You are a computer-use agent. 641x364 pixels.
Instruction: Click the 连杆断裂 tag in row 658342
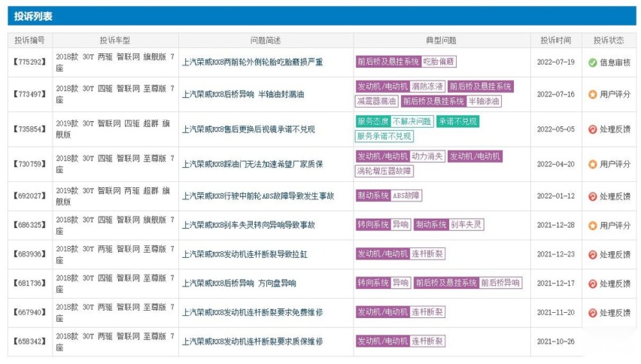tap(427, 341)
